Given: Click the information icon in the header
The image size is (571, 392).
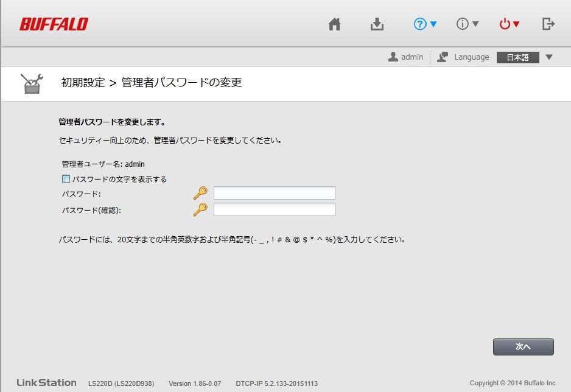Looking at the screenshot, I should (463, 24).
